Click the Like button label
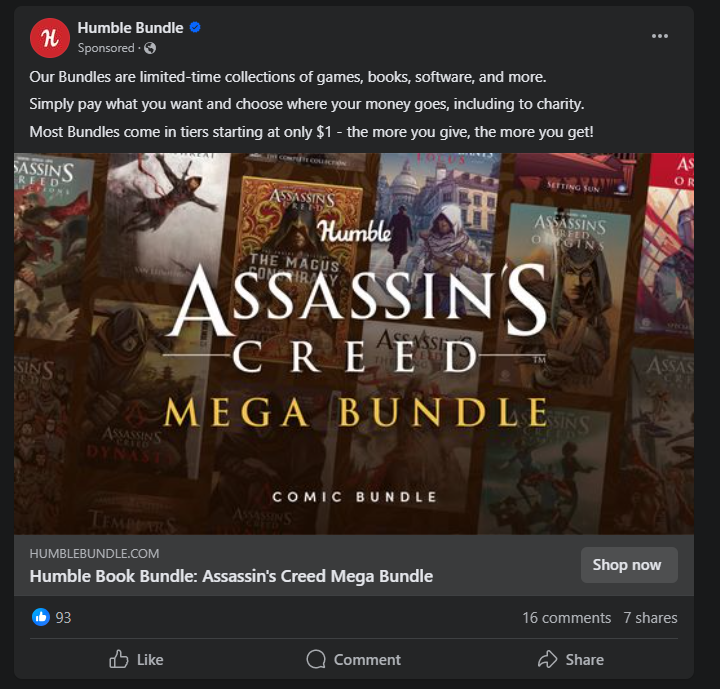The image size is (720, 689). [150, 660]
